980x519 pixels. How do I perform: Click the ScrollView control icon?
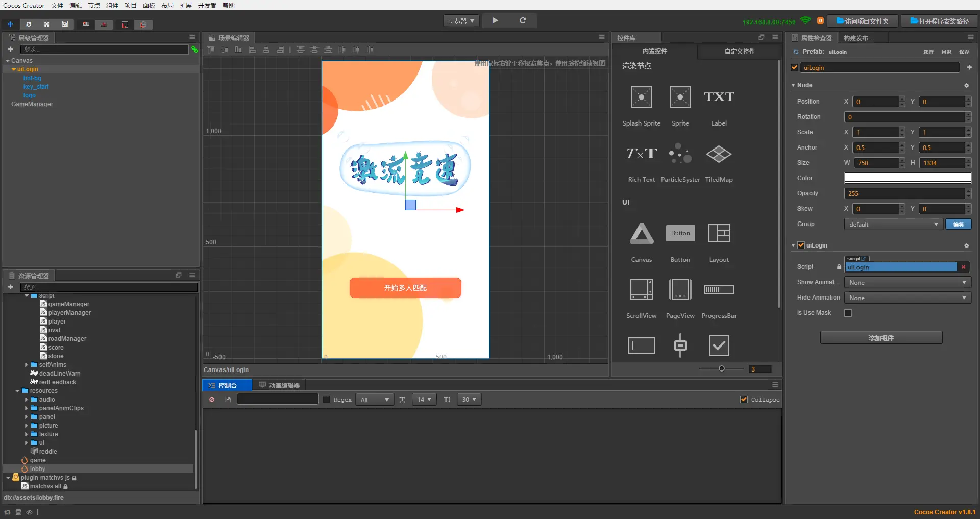[x=641, y=289]
